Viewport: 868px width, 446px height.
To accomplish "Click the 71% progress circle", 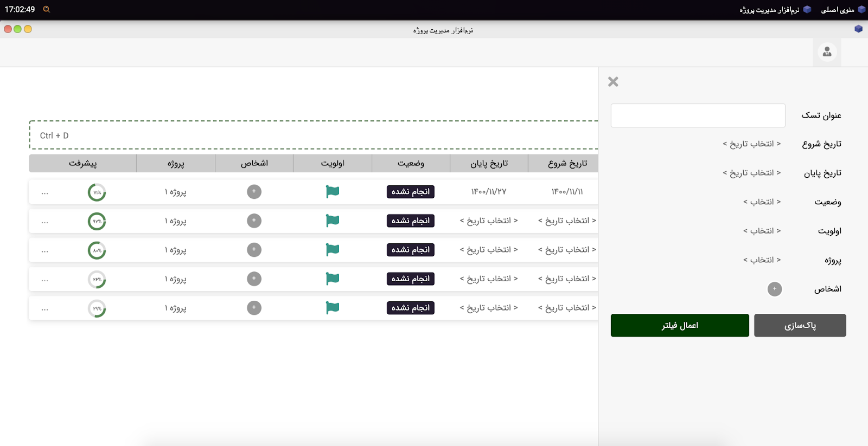I will [97, 192].
